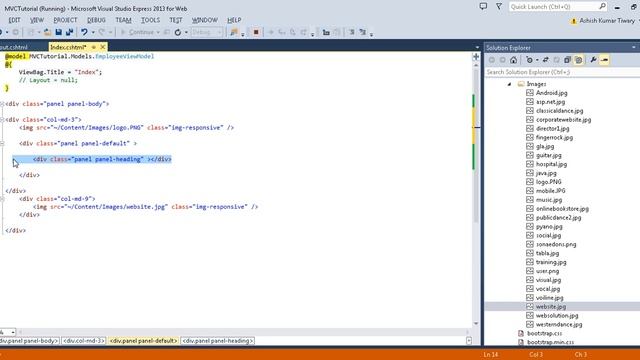This screenshot has height=360, width=640.
Task: Close the Index.cshtml tab
Action: coord(103,47)
